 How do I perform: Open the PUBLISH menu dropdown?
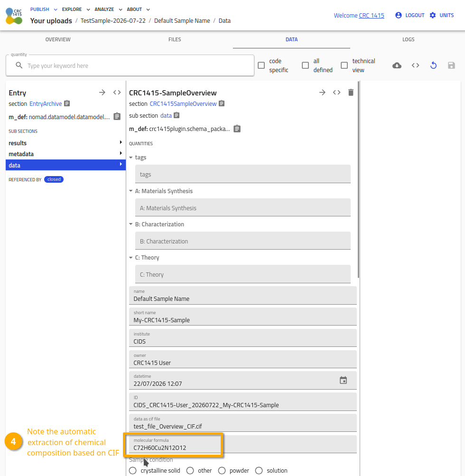point(44,9)
